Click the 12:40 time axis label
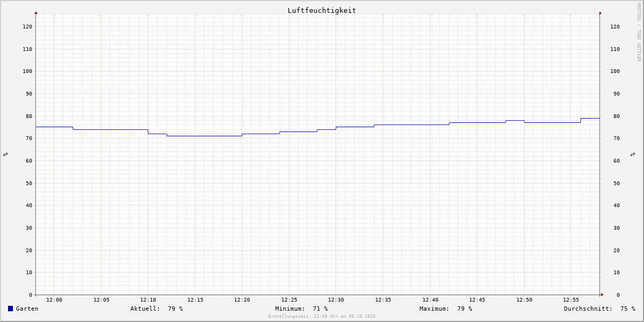This screenshot has width=644, height=322. (430, 300)
